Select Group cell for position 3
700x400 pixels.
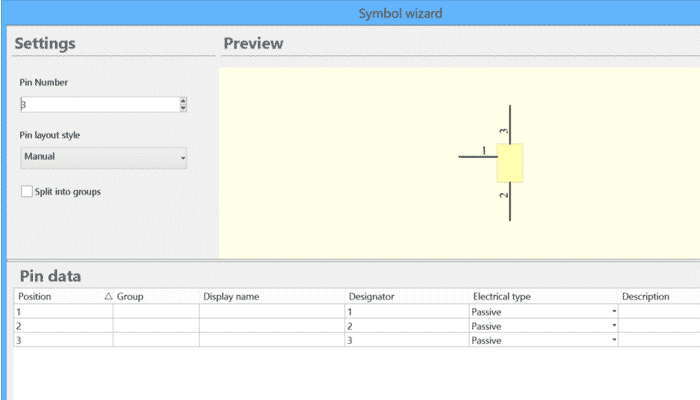(x=155, y=340)
